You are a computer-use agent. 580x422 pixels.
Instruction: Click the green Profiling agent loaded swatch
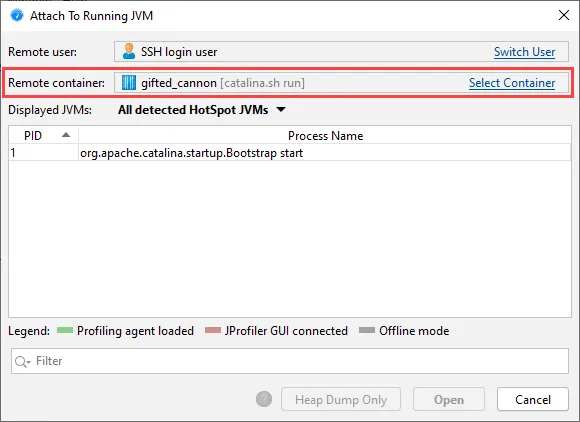coord(65,330)
